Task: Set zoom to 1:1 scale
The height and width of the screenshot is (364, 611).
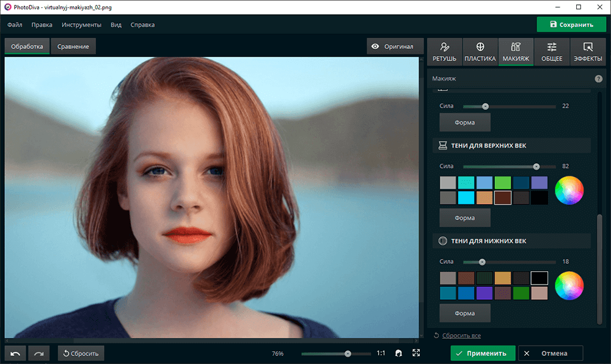Action: (381, 353)
